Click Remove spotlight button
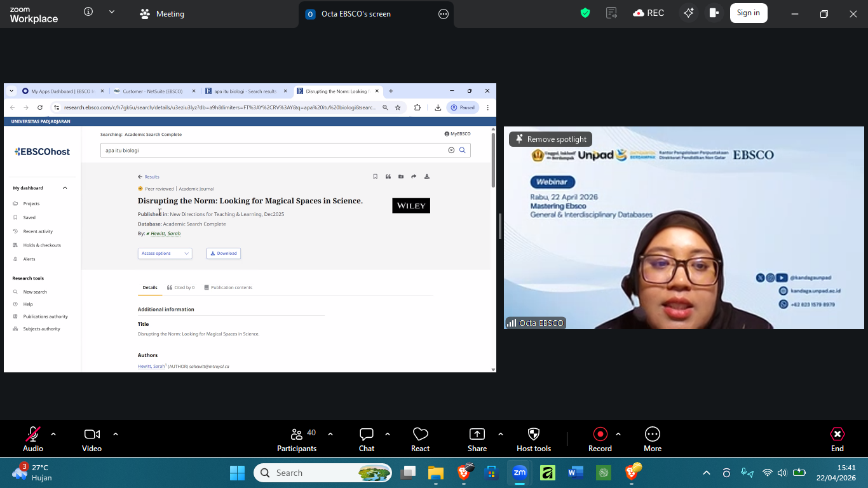This screenshot has width=868, height=488. click(550, 139)
